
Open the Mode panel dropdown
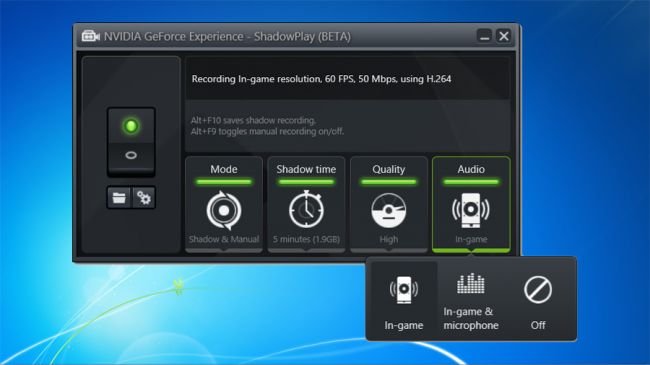pyautogui.click(x=224, y=204)
